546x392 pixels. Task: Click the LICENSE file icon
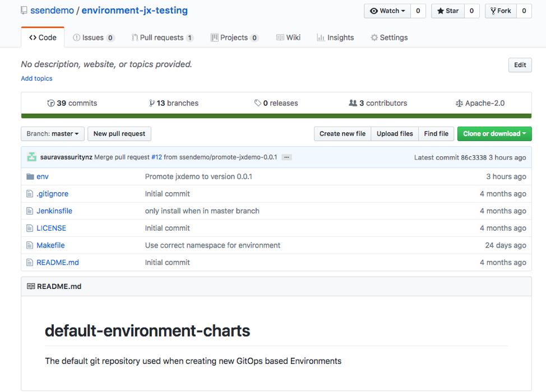30,228
